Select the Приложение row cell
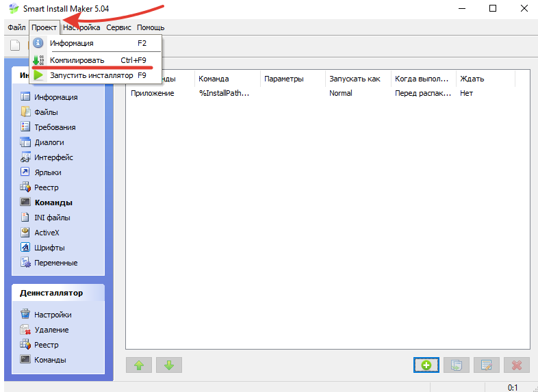The height and width of the screenshot is (392, 538). 153,93
